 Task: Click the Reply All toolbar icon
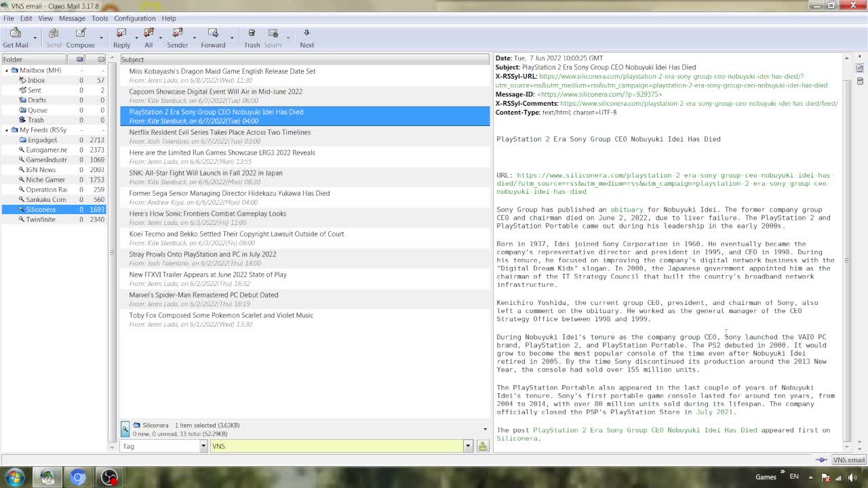(149, 33)
